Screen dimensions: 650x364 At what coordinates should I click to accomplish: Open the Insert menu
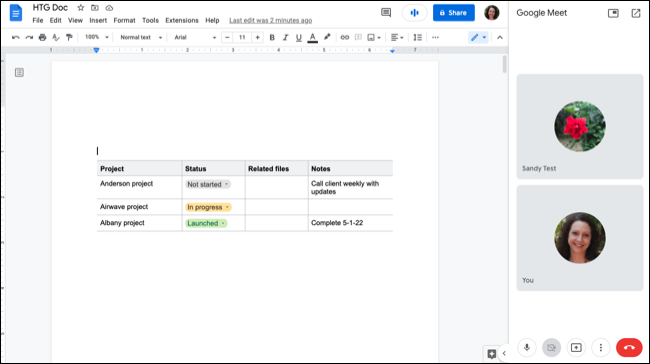pos(98,20)
